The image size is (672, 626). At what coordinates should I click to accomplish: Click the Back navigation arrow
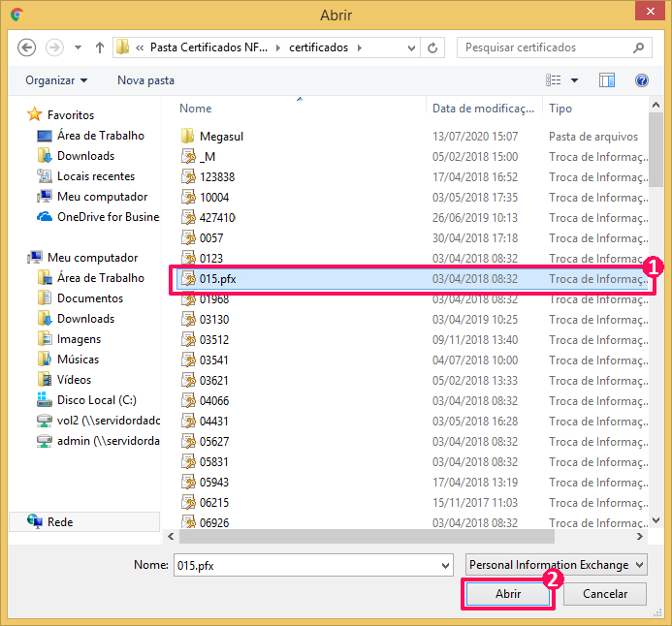(26, 47)
